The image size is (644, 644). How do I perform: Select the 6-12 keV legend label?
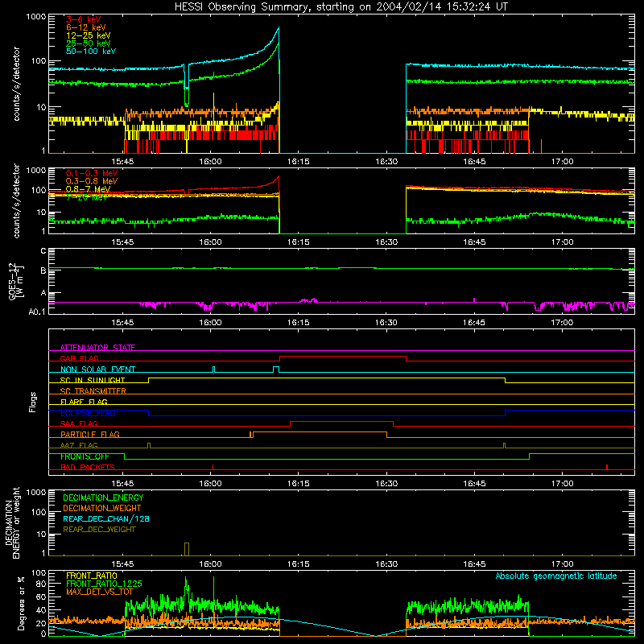click(x=86, y=27)
